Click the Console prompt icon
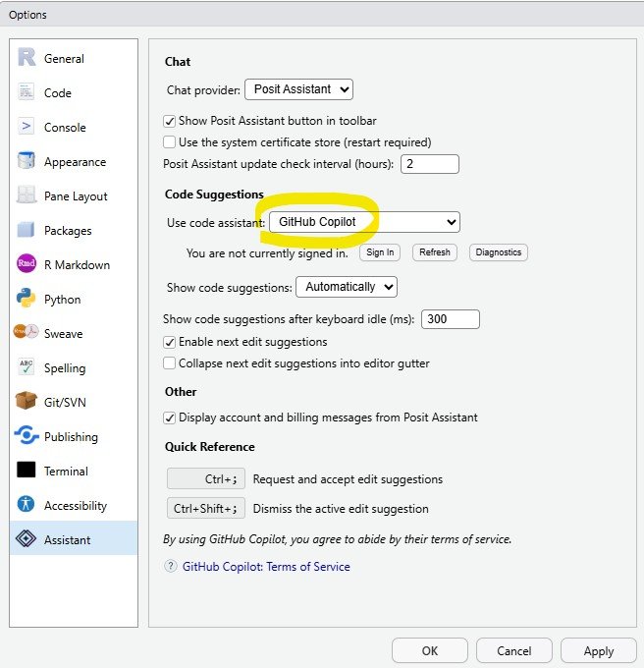The image size is (644, 668). point(27,127)
